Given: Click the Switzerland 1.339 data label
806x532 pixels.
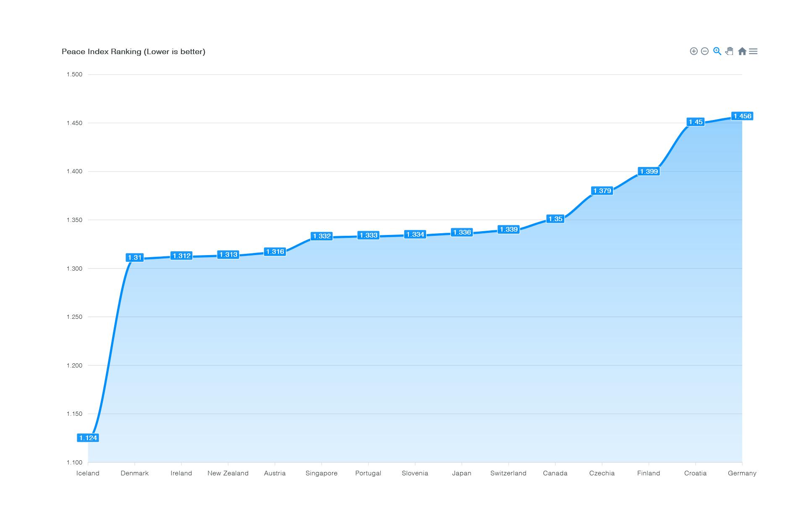Looking at the screenshot, I should click(508, 229).
